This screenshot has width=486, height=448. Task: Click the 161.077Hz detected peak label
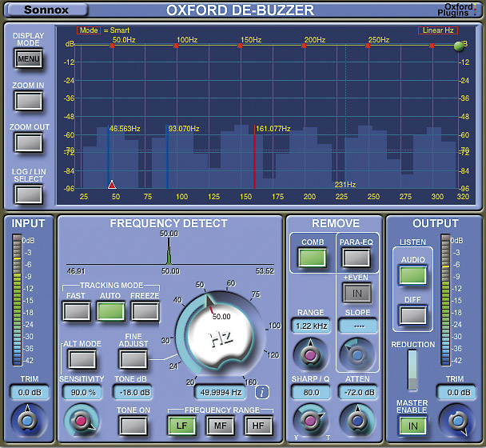click(x=273, y=129)
